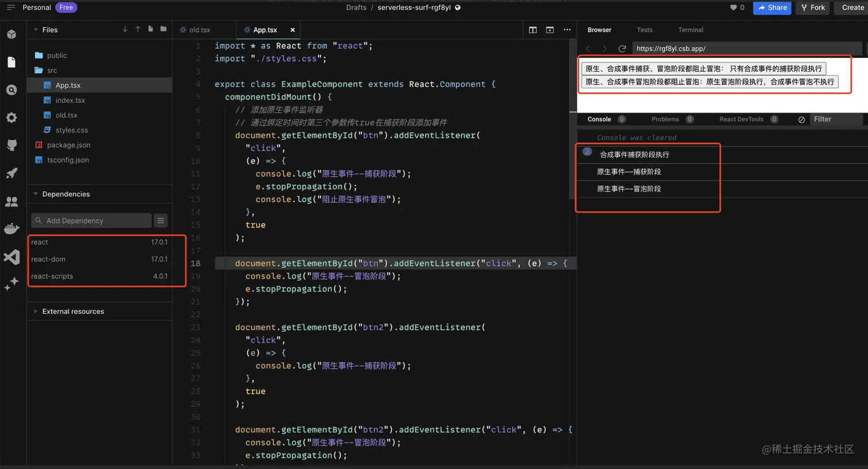Switch to the Terminal tab
Screen dimensions: 868x469
691,30
